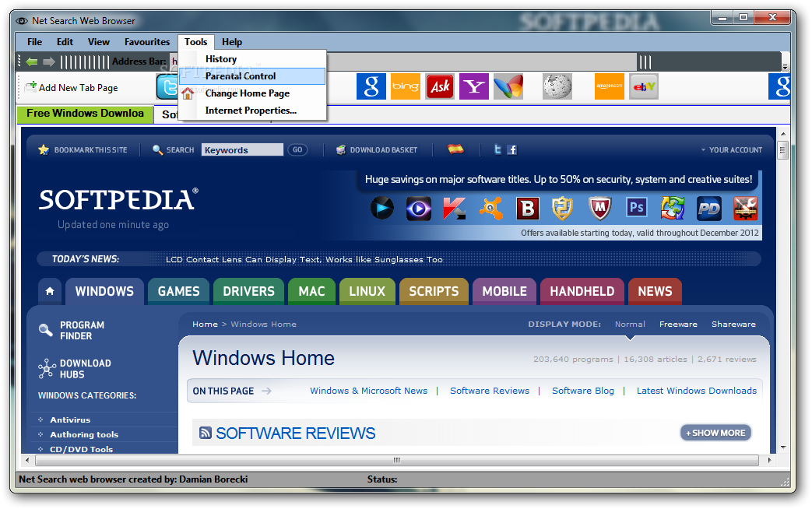Click the Software Reviews RSS icon
Image resolution: width=812 pixels, height=509 pixels.
tap(206, 433)
